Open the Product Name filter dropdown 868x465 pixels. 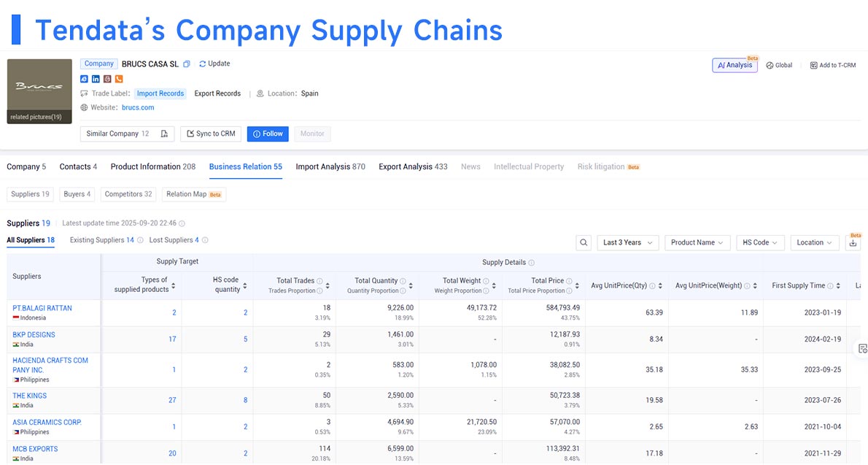697,243
